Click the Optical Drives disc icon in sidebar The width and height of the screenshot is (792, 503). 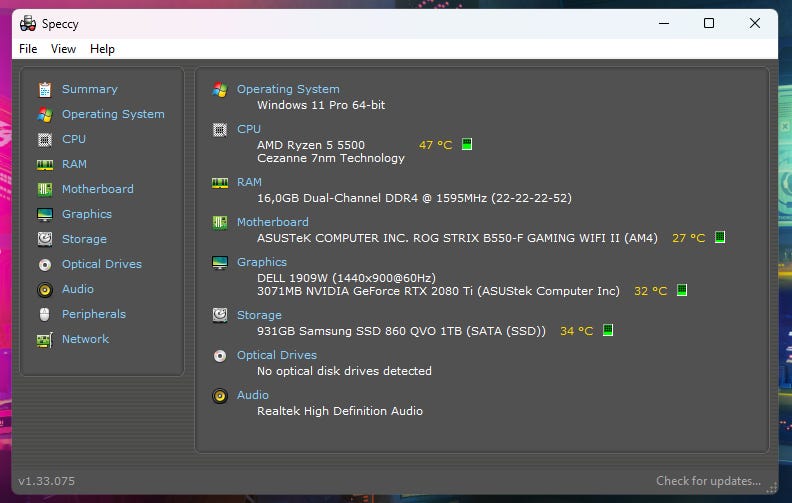(45, 265)
